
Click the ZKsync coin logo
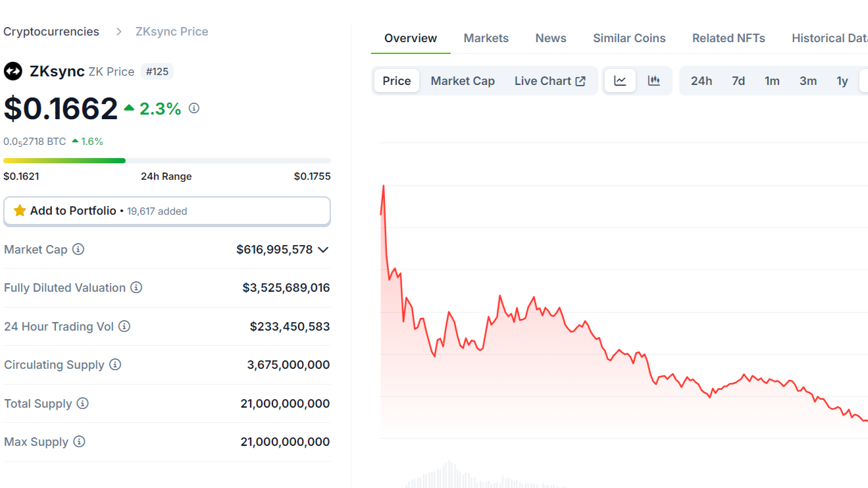tap(13, 71)
